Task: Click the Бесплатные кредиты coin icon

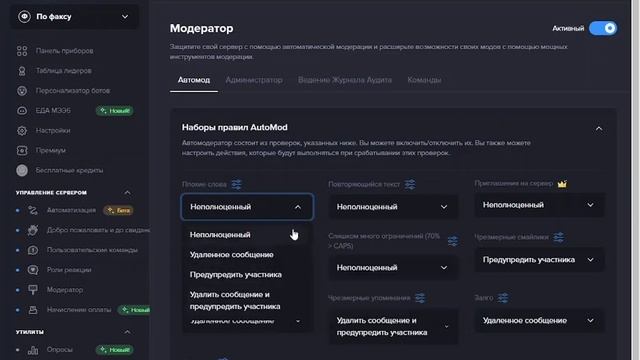Action: pyautogui.click(x=22, y=170)
